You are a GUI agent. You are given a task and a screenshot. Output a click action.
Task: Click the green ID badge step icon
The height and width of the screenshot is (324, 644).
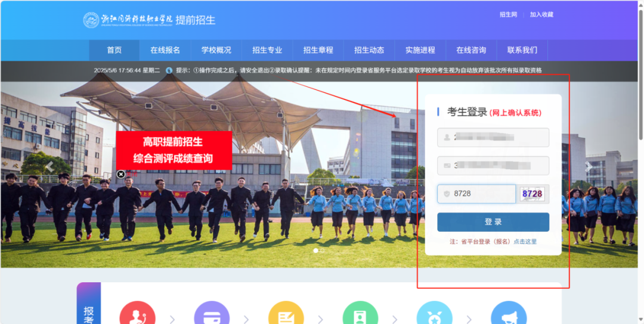click(360, 314)
